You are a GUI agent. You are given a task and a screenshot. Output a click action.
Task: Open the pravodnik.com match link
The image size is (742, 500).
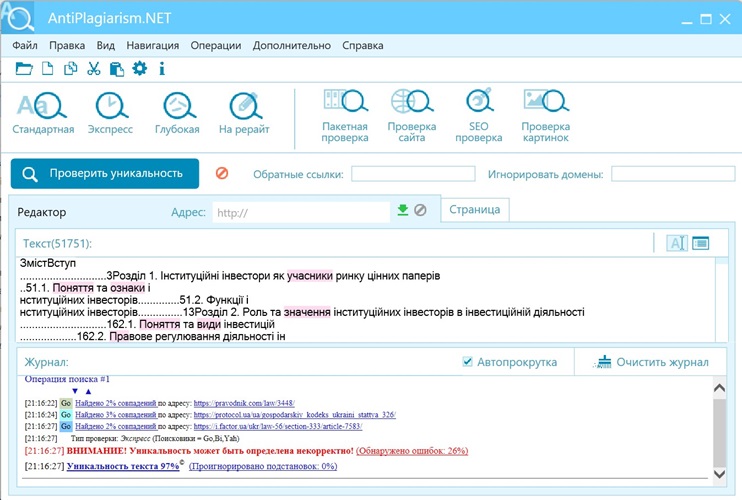tap(236, 402)
